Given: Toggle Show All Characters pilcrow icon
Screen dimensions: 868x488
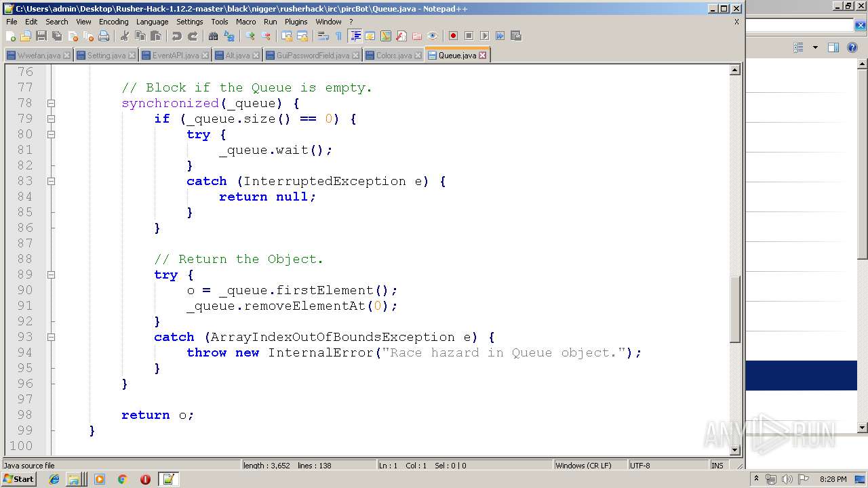Looking at the screenshot, I should (338, 36).
